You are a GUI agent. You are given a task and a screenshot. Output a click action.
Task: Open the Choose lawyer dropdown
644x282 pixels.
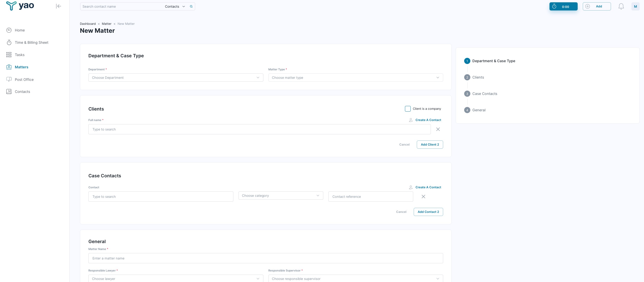[176, 278]
